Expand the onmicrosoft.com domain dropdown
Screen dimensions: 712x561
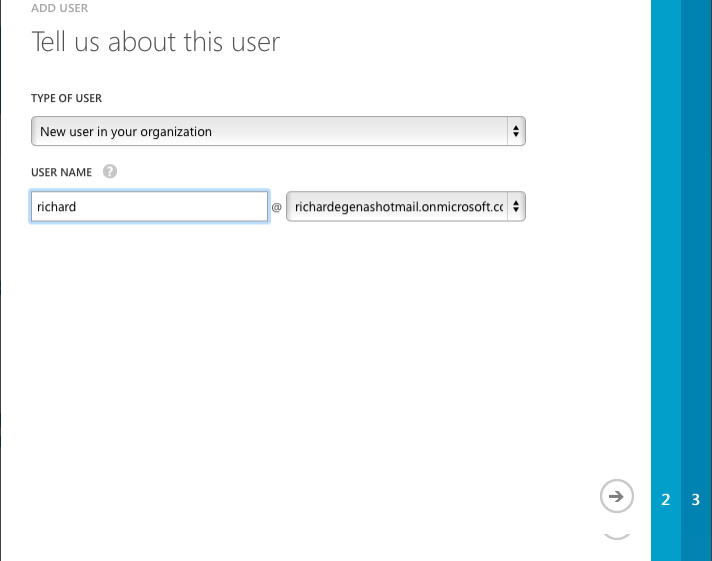point(405,207)
